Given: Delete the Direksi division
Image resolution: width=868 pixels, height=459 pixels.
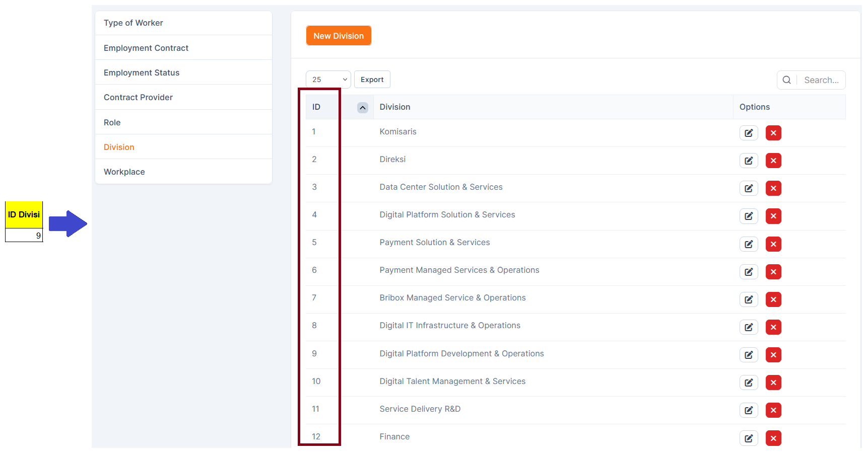Looking at the screenshot, I should tap(773, 161).
